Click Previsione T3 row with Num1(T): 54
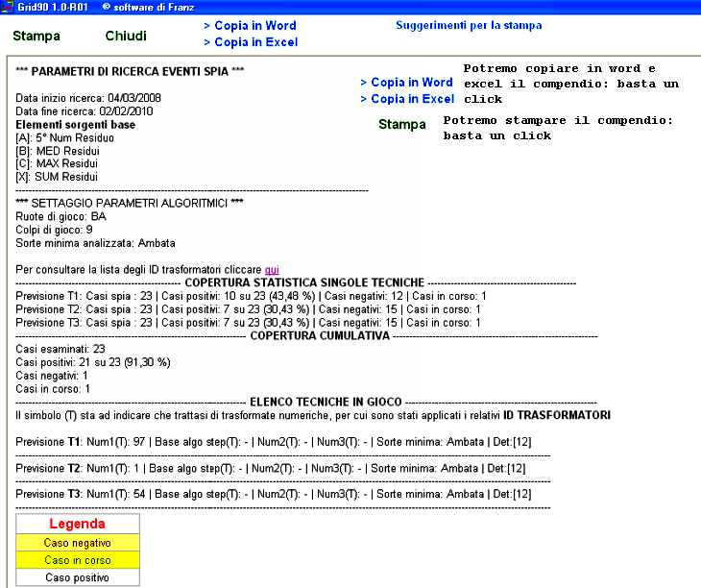 coord(274,494)
